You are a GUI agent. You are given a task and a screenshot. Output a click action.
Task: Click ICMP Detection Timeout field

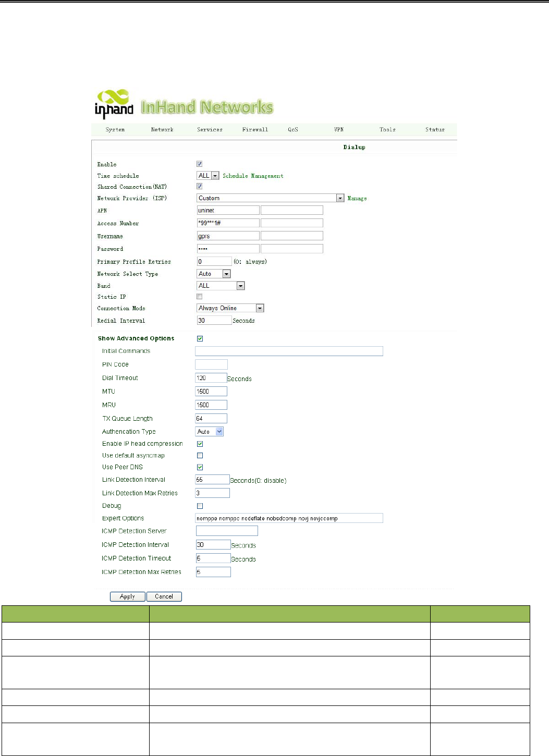(x=213, y=558)
